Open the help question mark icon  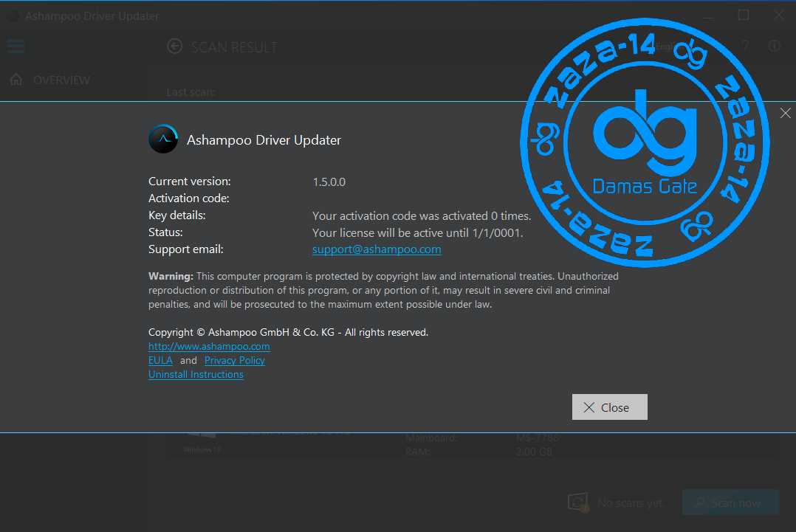[745, 46]
